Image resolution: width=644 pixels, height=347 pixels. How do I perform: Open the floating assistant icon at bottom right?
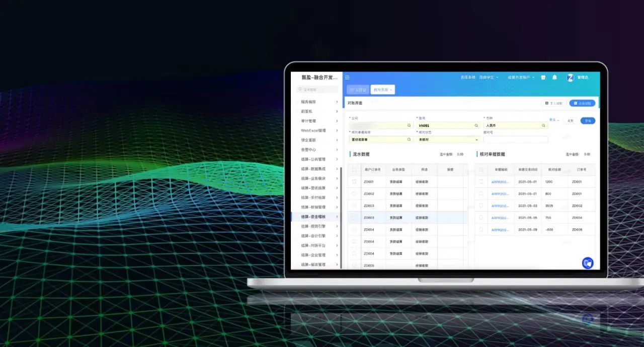pyautogui.click(x=588, y=263)
